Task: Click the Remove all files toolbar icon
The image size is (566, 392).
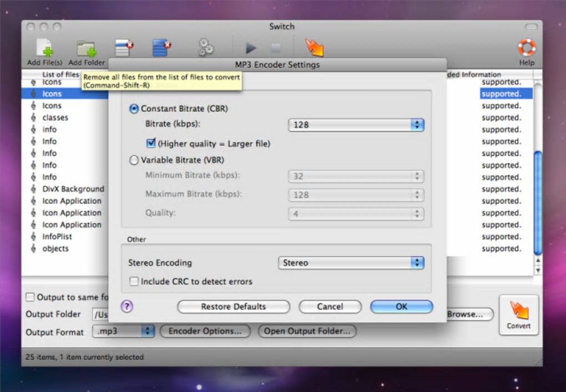Action: click(x=161, y=48)
